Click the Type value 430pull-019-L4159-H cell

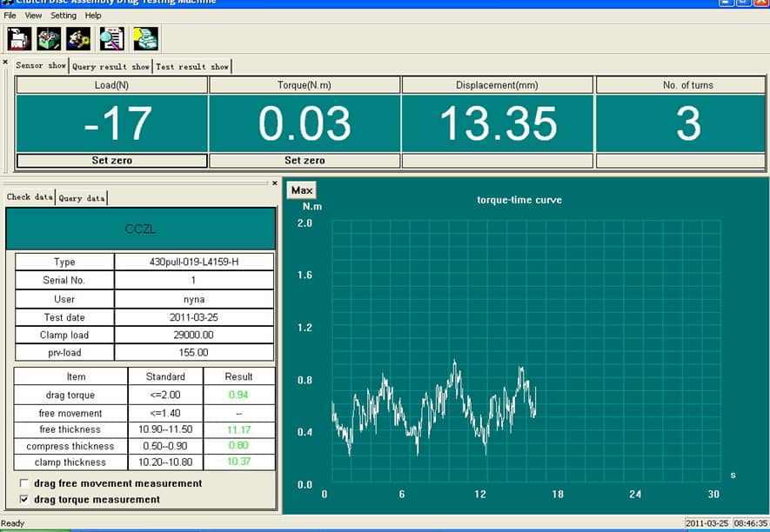point(194,262)
